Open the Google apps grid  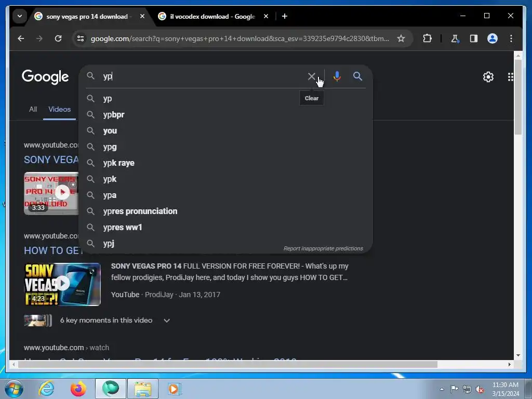(510, 77)
